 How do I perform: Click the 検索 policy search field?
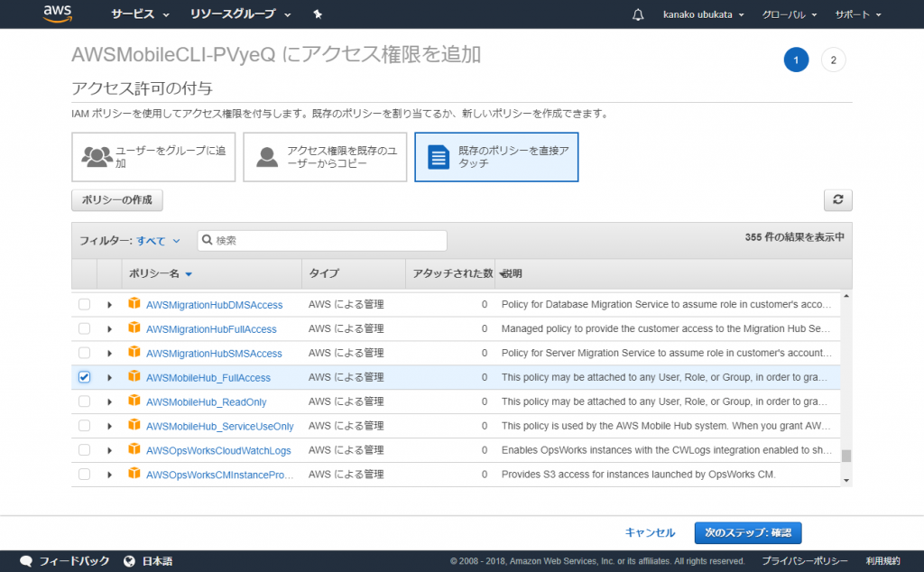pyautogui.click(x=322, y=240)
